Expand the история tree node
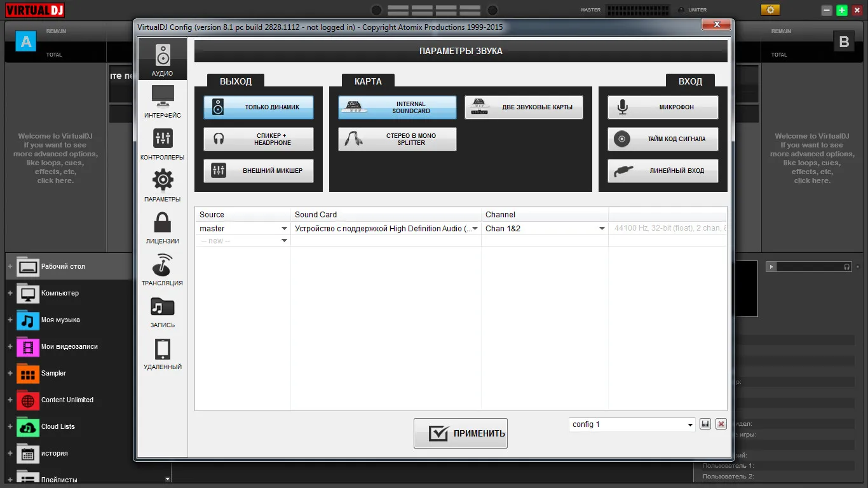This screenshot has width=868, height=488. [x=10, y=454]
